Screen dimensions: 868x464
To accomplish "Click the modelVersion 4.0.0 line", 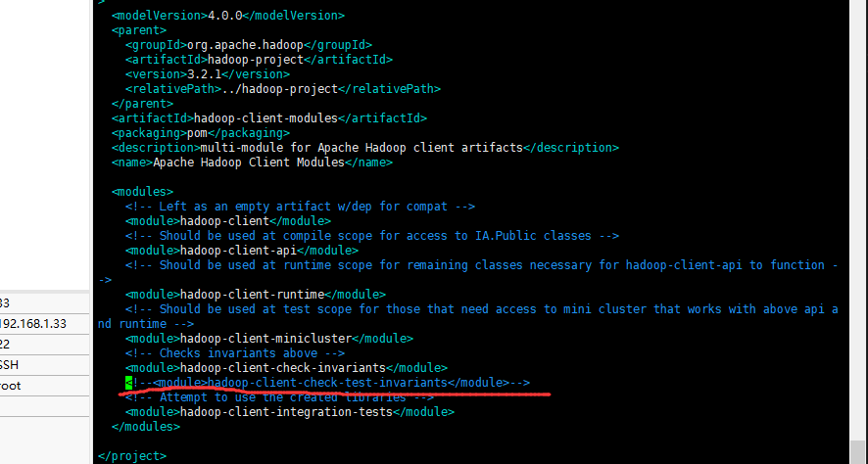I will coord(228,16).
